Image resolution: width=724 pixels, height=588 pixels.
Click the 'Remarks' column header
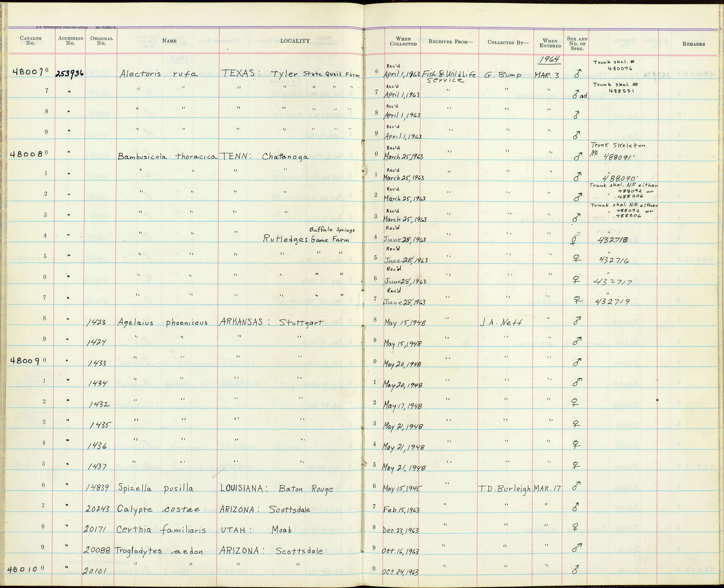click(694, 44)
